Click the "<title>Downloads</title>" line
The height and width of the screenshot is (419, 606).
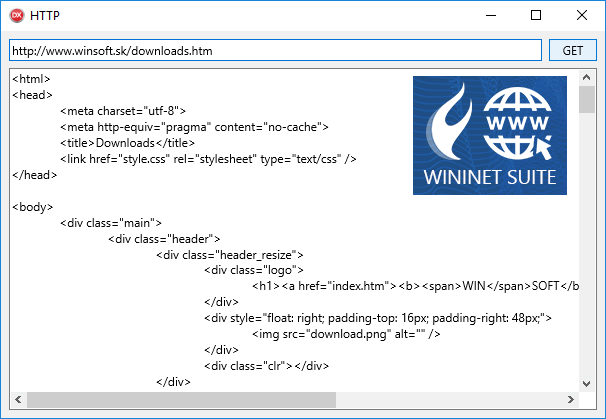tap(127, 143)
